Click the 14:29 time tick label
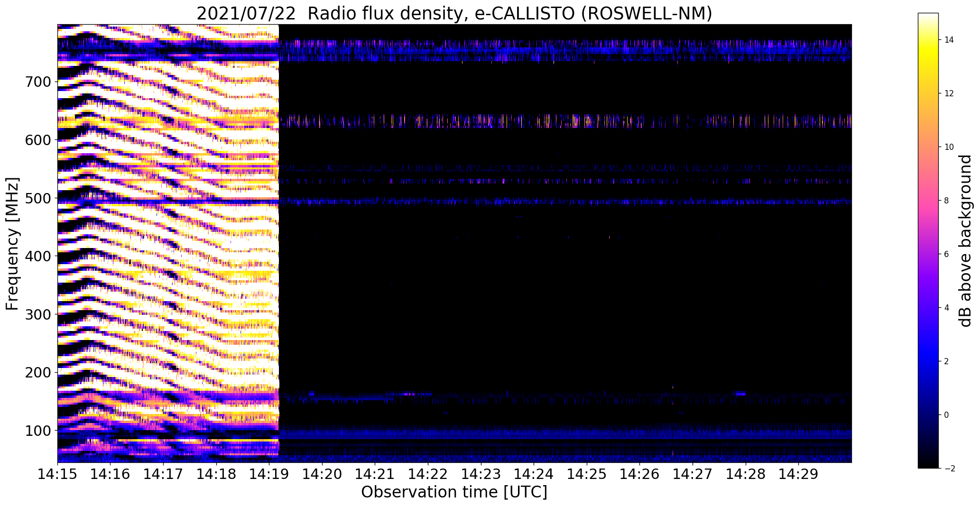The image size is (980, 506). coord(798,474)
